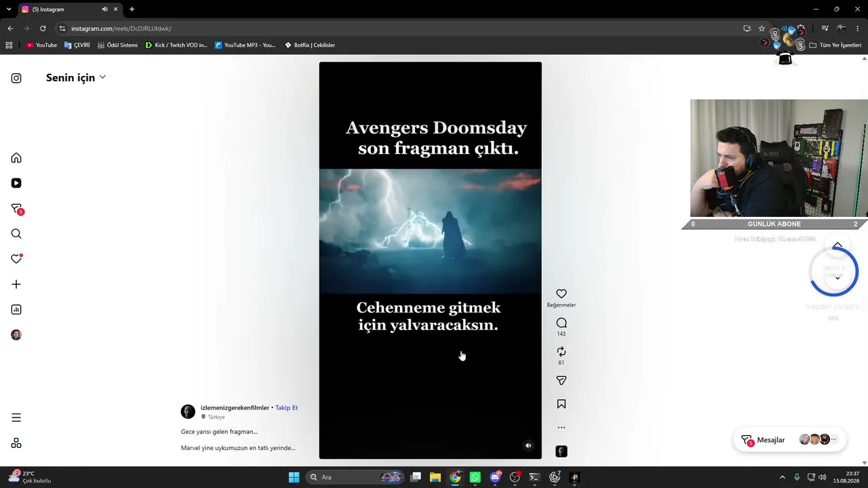The image size is (868, 488).
Task: Go back in the browser
Action: coord(10,28)
